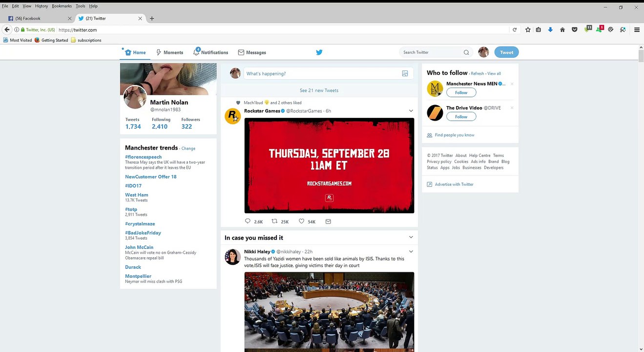Open the History menu
The width and height of the screenshot is (644, 352).
(x=42, y=6)
